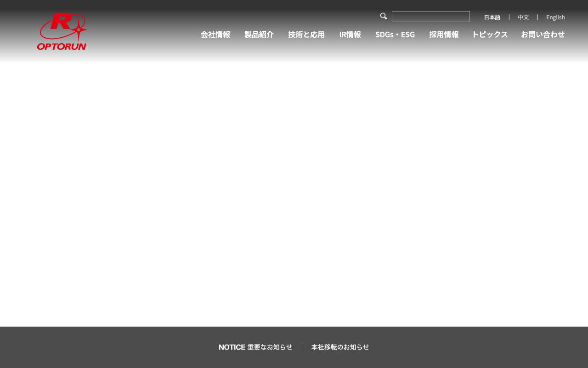This screenshot has width=588, height=368.
Task: Select the 日本語 language option
Action: (492, 17)
